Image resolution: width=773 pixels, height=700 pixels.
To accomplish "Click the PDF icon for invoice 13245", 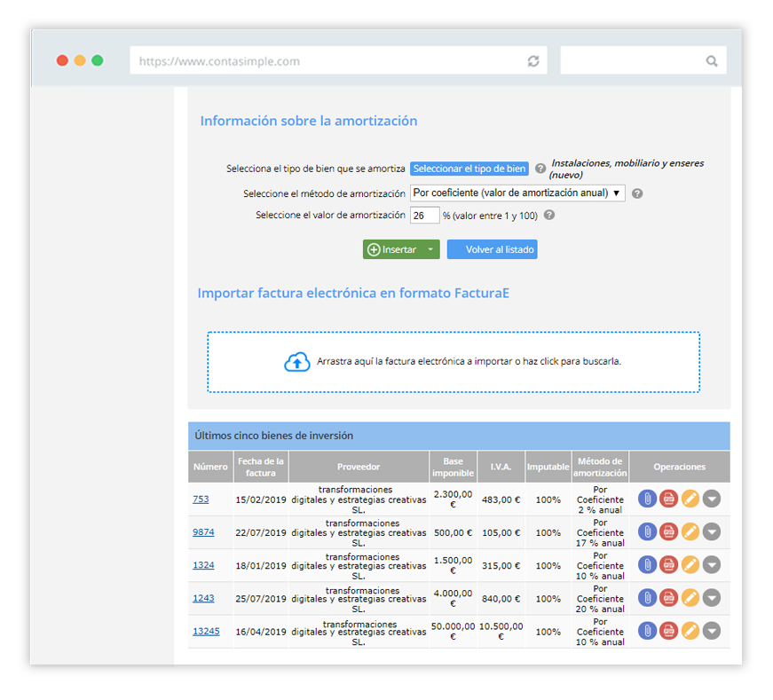I will click(x=668, y=631).
